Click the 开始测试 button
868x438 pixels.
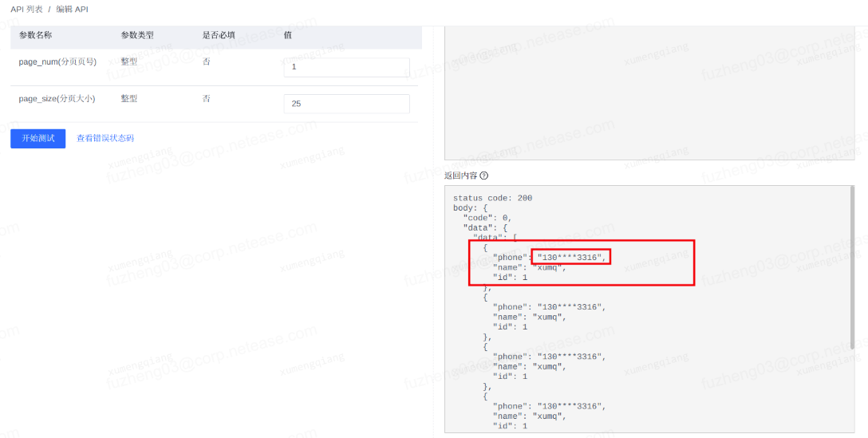pyautogui.click(x=37, y=138)
